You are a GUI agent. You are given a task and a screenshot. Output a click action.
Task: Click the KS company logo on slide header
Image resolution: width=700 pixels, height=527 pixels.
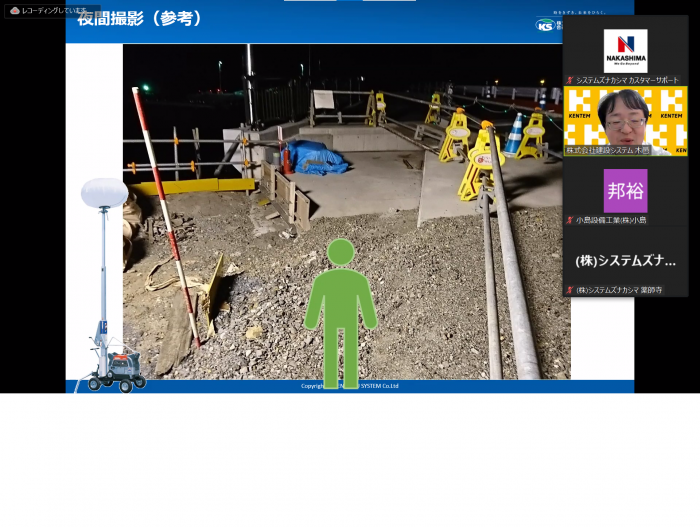coord(548,25)
